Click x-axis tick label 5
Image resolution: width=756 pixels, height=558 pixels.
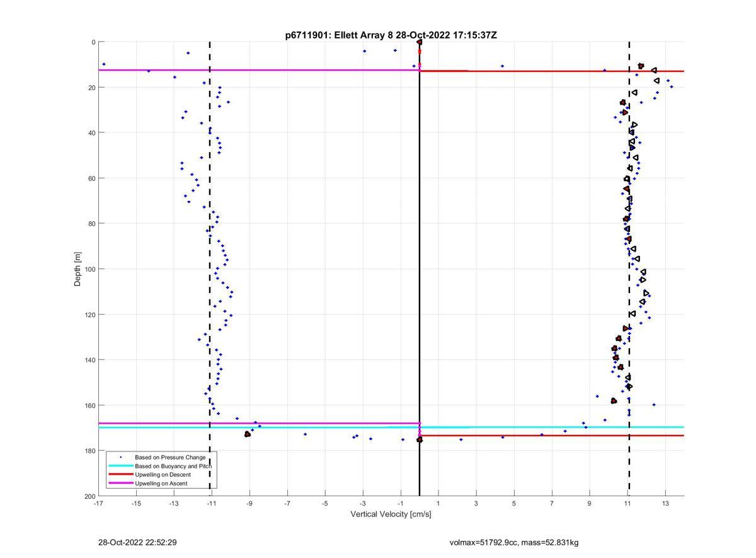(514, 503)
